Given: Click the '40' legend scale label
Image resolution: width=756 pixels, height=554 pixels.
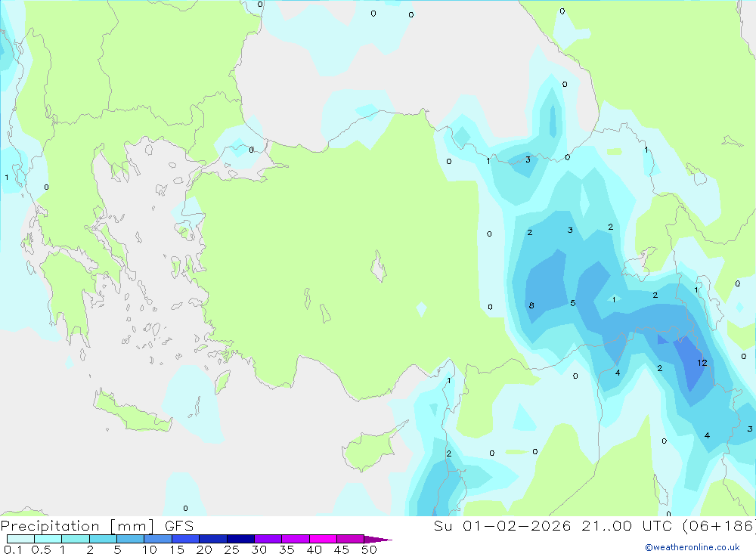Looking at the screenshot, I should click(314, 549).
